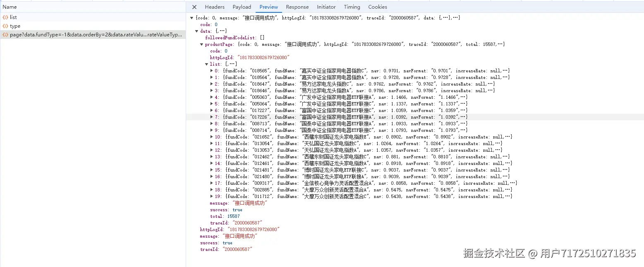Click productPage traceId "2000060587" line
Screen dimensions: 644x267
[236, 223]
